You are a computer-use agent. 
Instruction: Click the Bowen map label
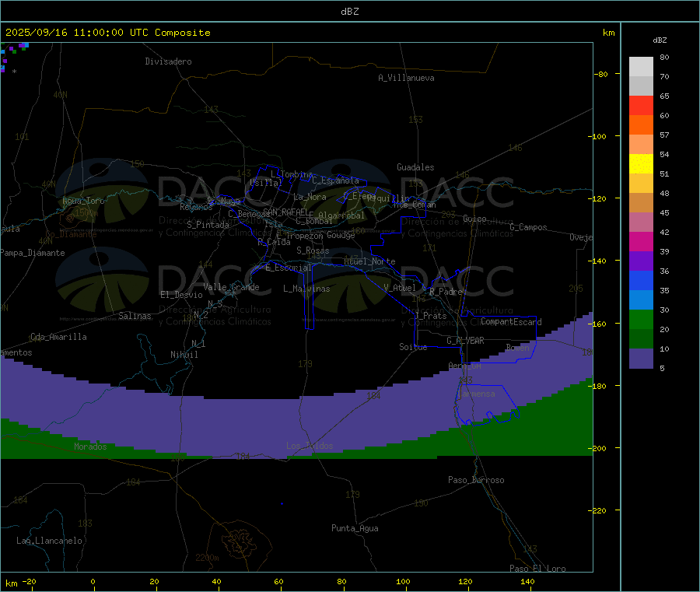coord(517,347)
